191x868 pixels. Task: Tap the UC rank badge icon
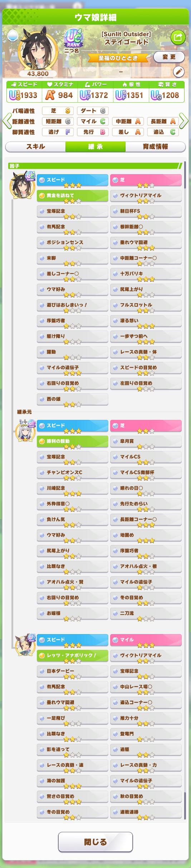click(73, 39)
